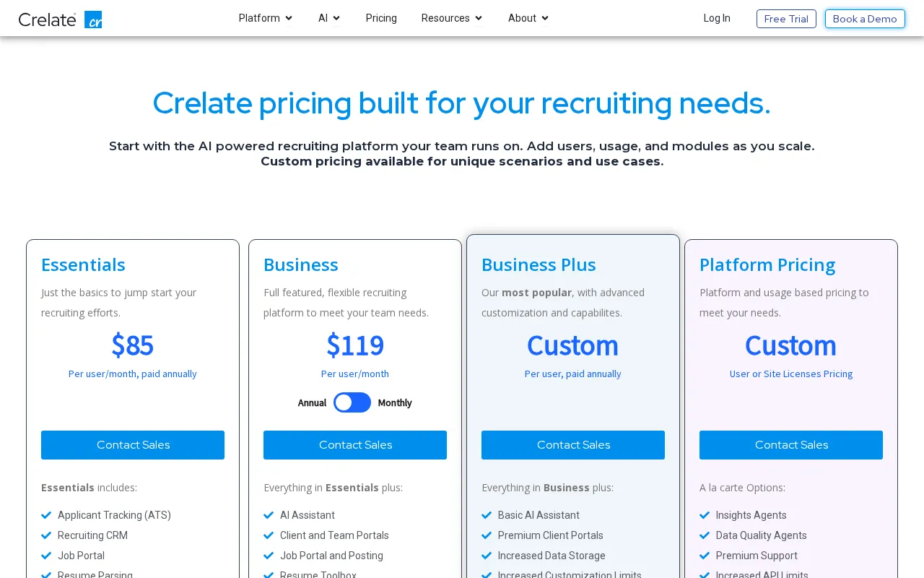The height and width of the screenshot is (578, 924).
Task: Click the checkmark beside Client and Team Portals
Action: click(x=269, y=535)
